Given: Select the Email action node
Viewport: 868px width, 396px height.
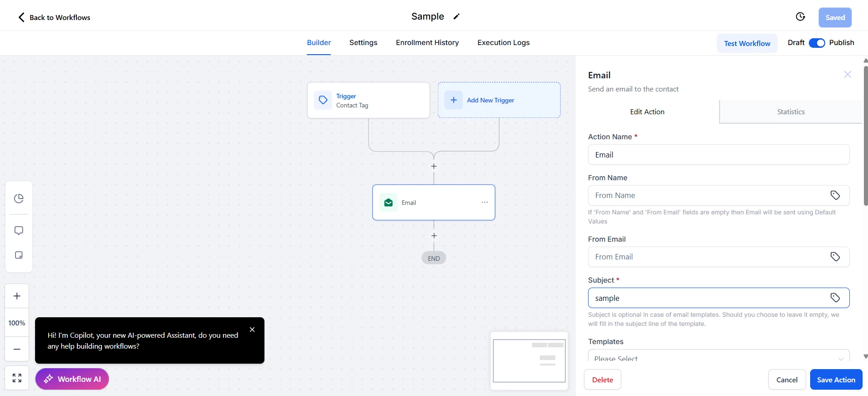Looking at the screenshot, I should [434, 203].
